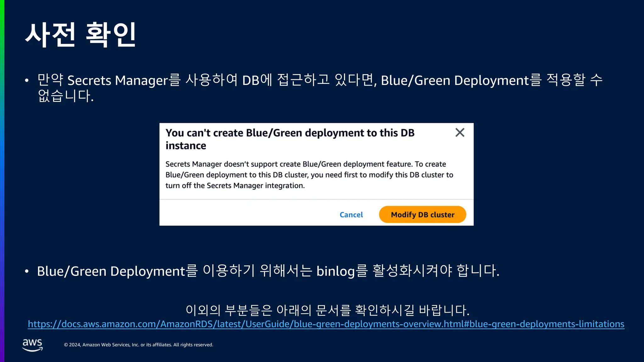Close the Blue/Green deployment error dialog
Screen dimensions: 644x362
click(460, 133)
